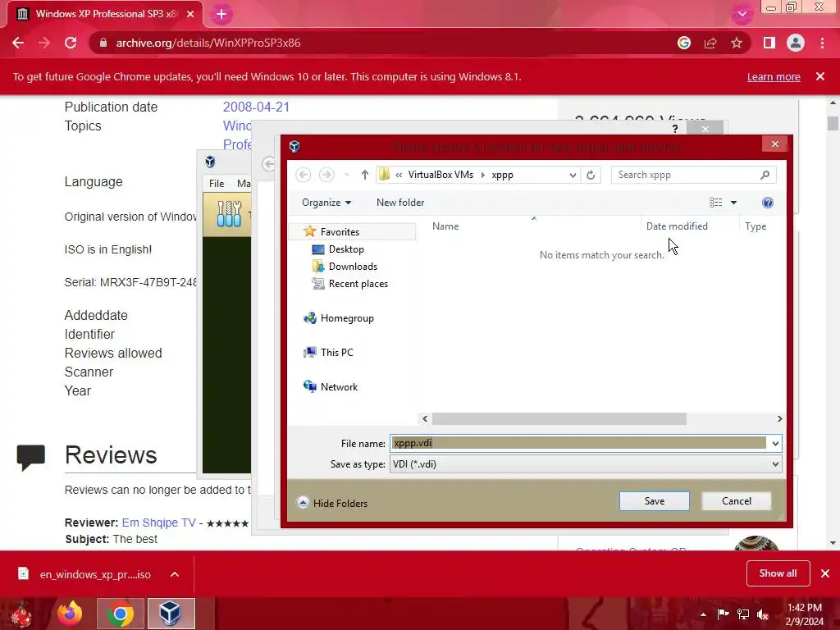
Task: Click forward arrow in save dialog
Action: pos(326,175)
